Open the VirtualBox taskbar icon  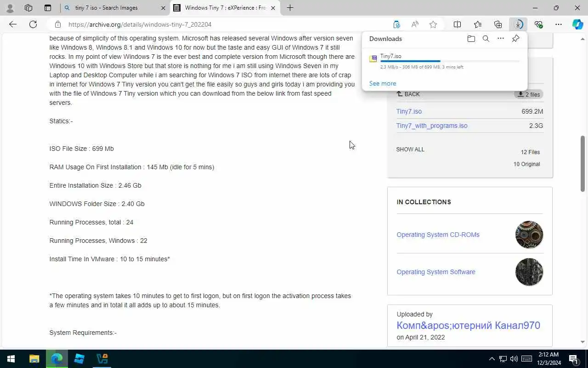point(102,359)
